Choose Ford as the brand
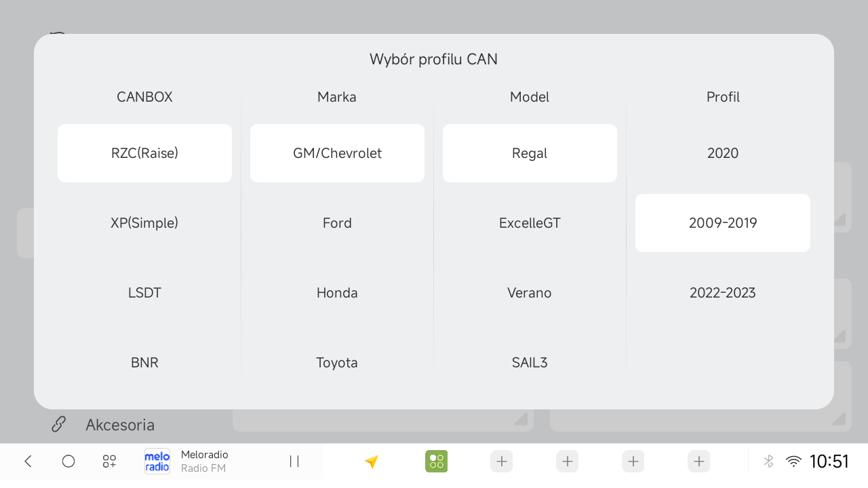This screenshot has height=488, width=868. (337, 223)
